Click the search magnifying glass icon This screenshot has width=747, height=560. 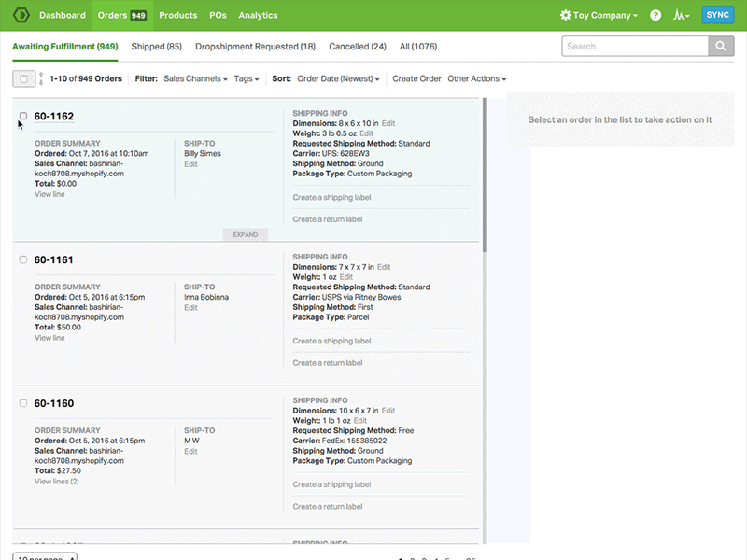click(x=720, y=46)
